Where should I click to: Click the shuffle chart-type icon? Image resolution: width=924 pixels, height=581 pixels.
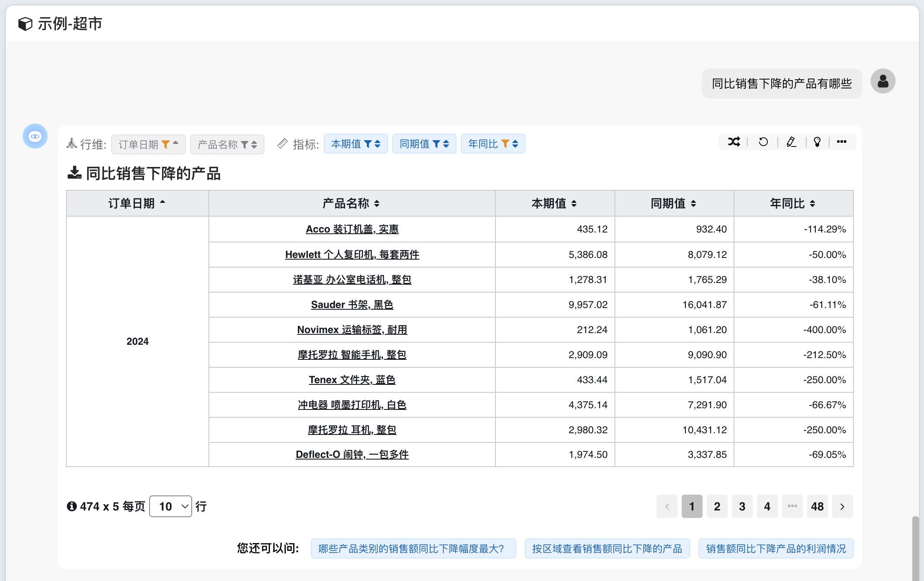click(x=734, y=142)
